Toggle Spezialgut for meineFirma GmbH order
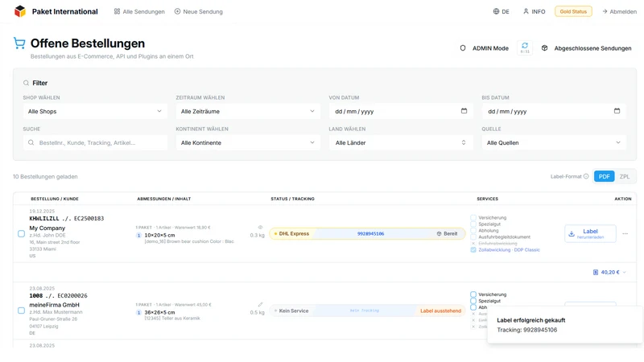The height and width of the screenshot is (362, 644). (473, 301)
